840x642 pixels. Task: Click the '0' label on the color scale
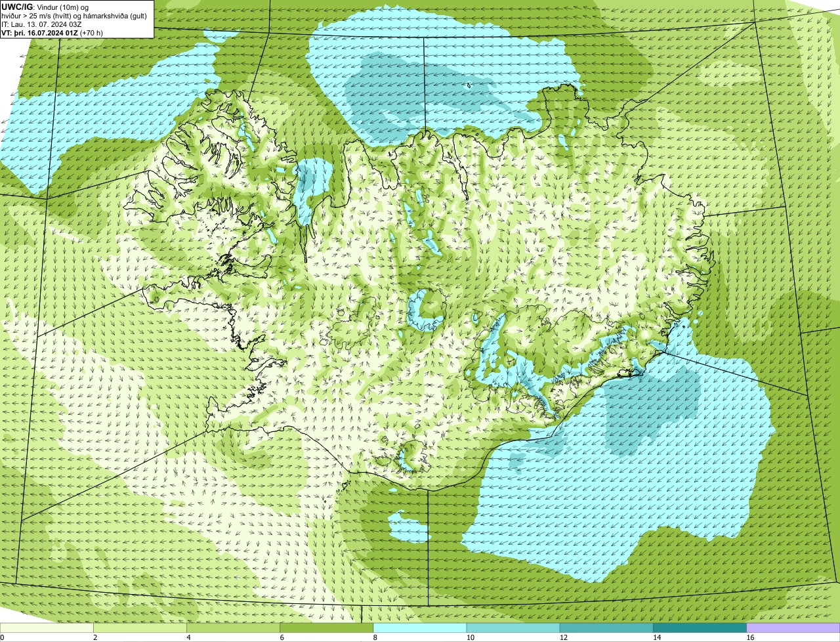click(2, 637)
